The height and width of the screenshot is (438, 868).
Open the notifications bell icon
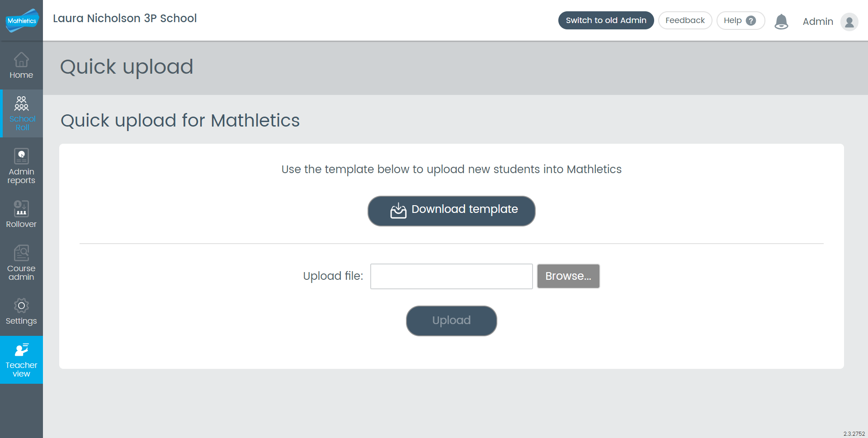pyautogui.click(x=781, y=21)
